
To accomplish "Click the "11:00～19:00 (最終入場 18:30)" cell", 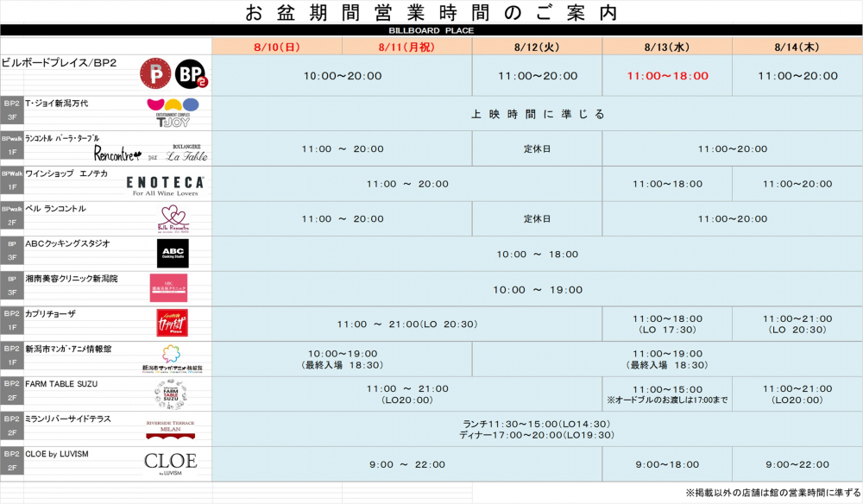I will [x=668, y=359].
